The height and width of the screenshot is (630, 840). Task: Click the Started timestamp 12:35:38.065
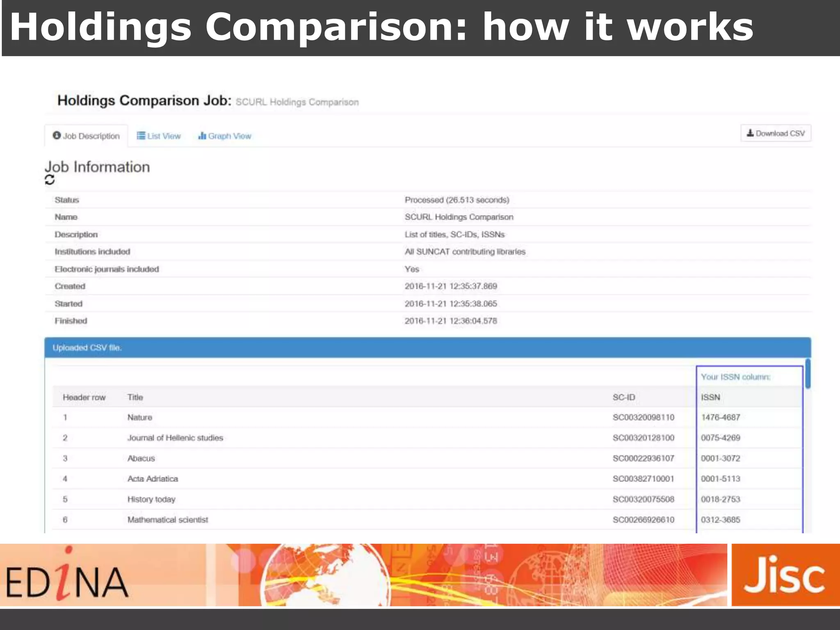tap(451, 304)
